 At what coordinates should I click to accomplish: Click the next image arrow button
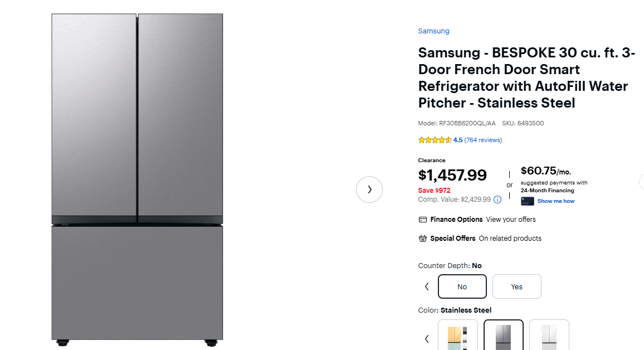(x=369, y=189)
